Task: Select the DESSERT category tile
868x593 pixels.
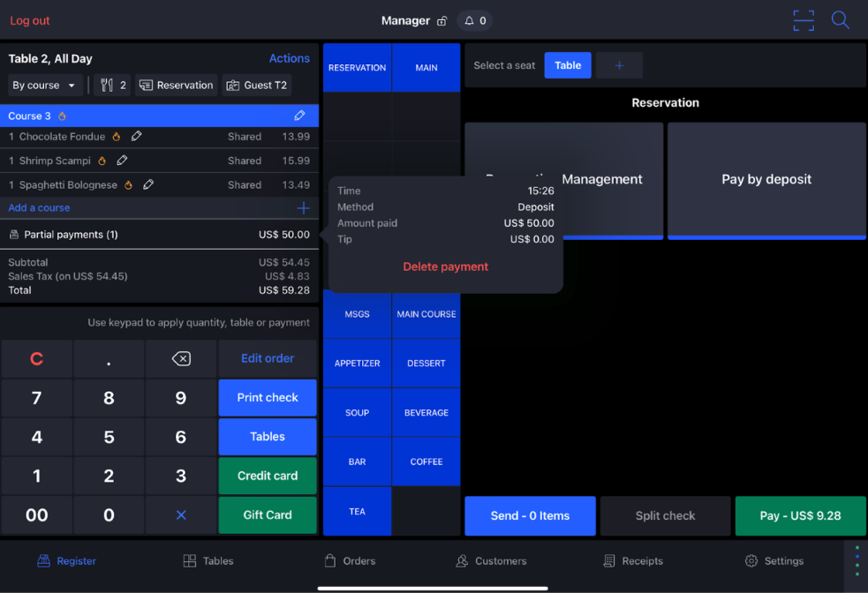Action: 426,364
